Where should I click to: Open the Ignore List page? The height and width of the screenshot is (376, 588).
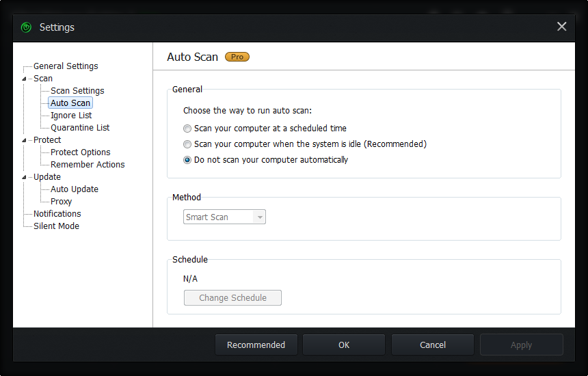click(71, 116)
